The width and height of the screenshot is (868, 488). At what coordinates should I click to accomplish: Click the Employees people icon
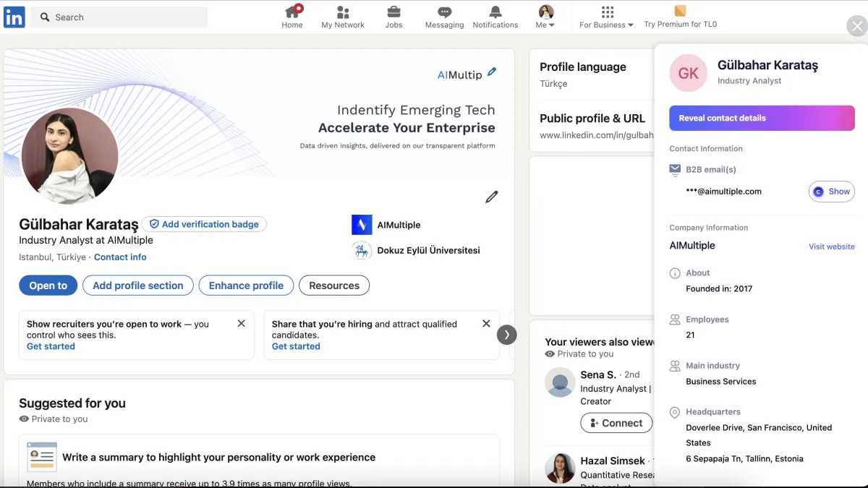click(675, 320)
